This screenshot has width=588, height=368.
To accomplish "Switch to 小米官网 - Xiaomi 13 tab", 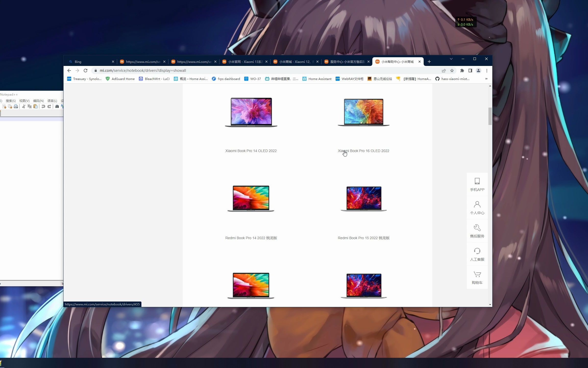I will click(245, 62).
